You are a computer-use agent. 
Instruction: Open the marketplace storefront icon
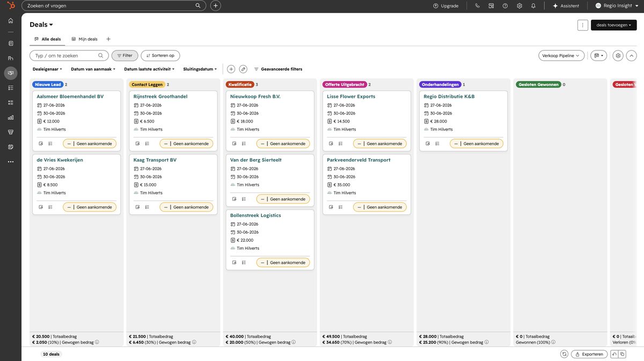coord(491,6)
